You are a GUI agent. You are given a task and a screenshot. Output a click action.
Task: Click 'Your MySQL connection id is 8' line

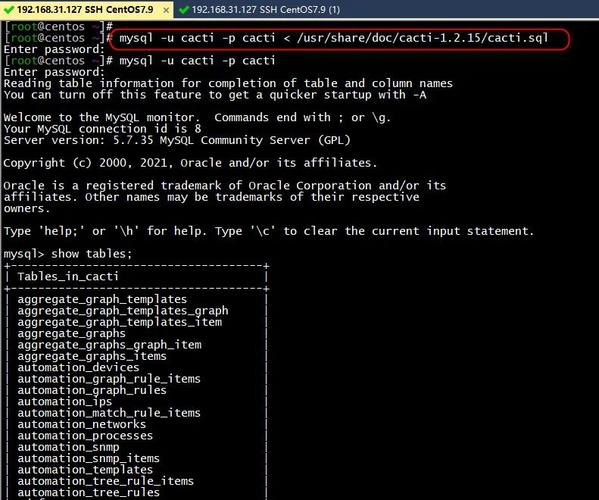(x=102, y=129)
